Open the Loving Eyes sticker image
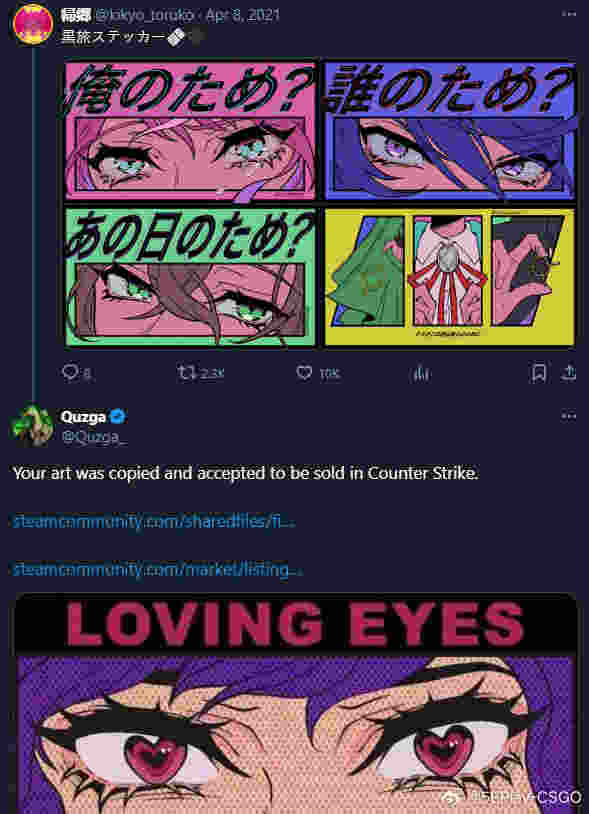This screenshot has width=589, height=814. (296, 704)
